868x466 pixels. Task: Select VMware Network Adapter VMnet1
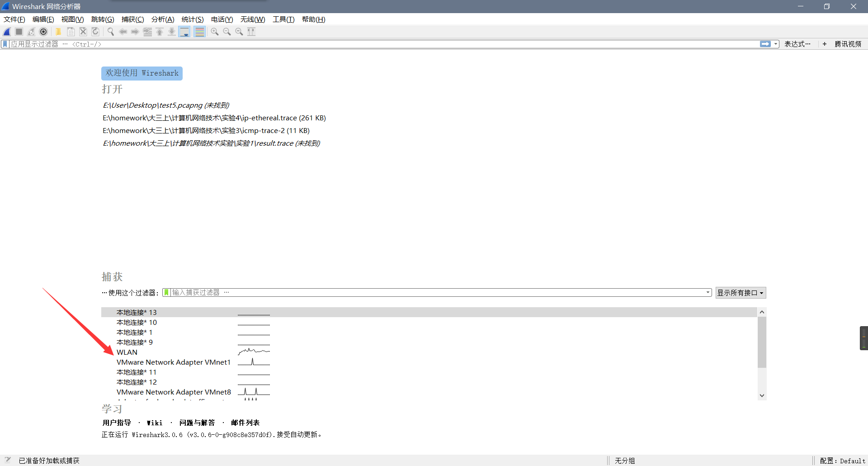[x=429, y=362]
